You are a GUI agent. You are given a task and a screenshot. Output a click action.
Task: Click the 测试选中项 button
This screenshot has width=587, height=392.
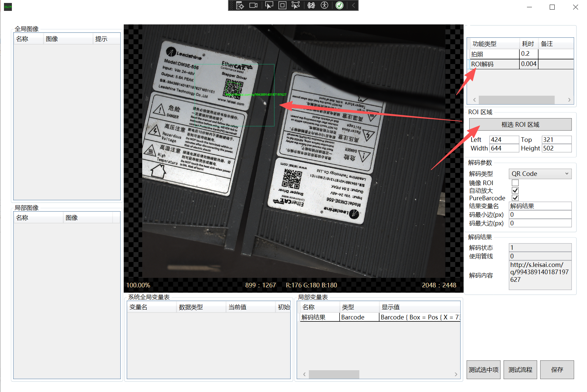(483, 370)
